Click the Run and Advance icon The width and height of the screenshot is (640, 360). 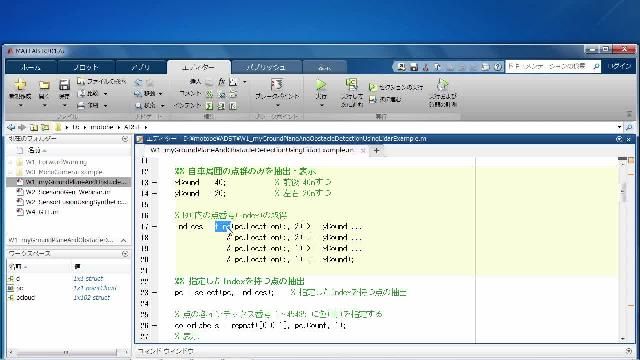pos(351,84)
